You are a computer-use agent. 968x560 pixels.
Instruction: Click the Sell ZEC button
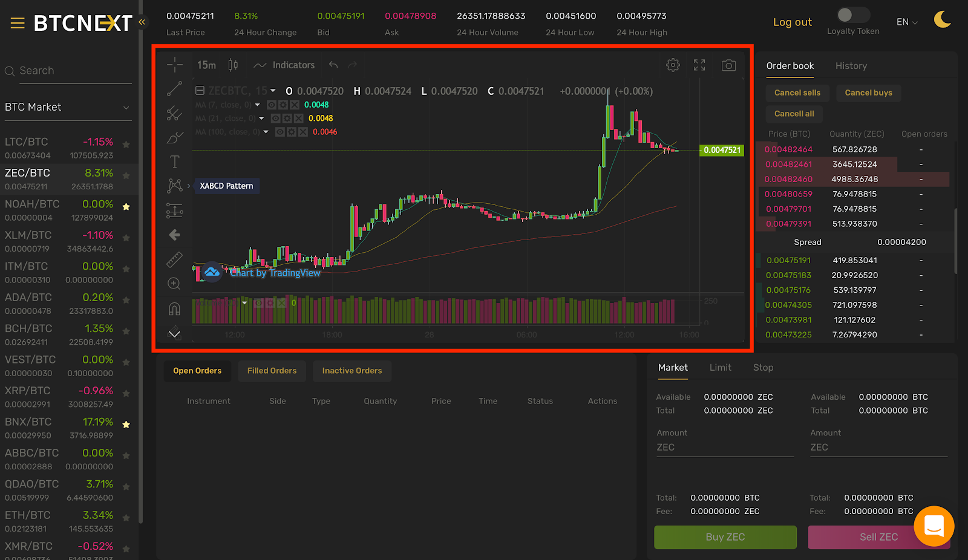click(878, 537)
